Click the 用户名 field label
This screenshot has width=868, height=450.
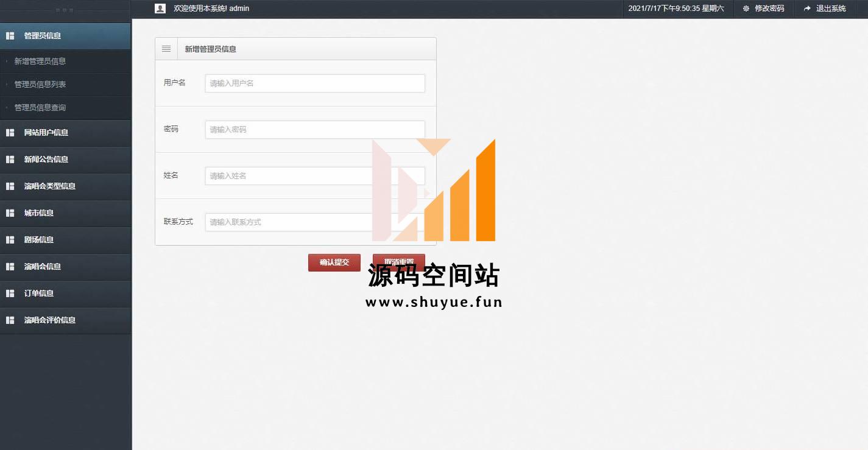(x=175, y=82)
